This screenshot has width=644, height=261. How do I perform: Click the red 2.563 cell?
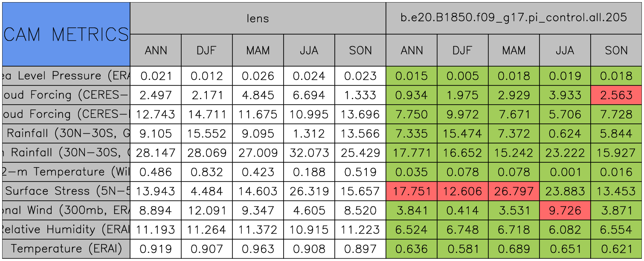tap(616, 95)
